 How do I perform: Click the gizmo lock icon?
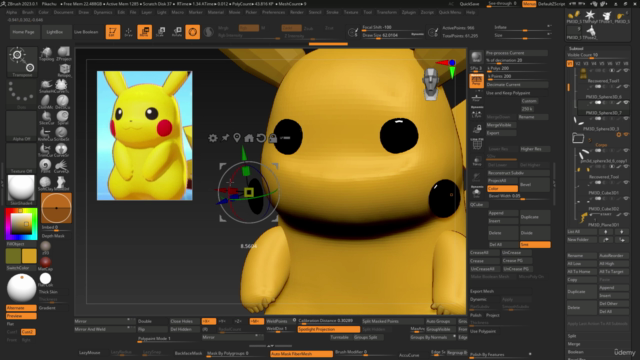[273, 138]
